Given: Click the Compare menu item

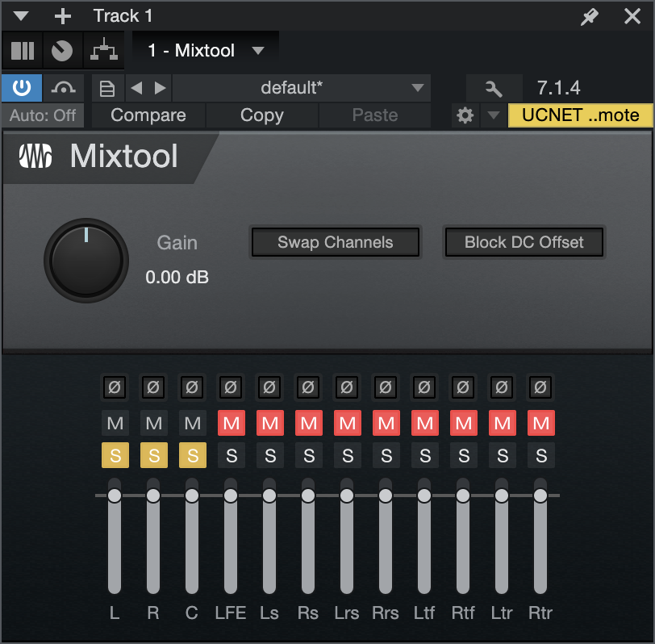Looking at the screenshot, I should pos(148,115).
